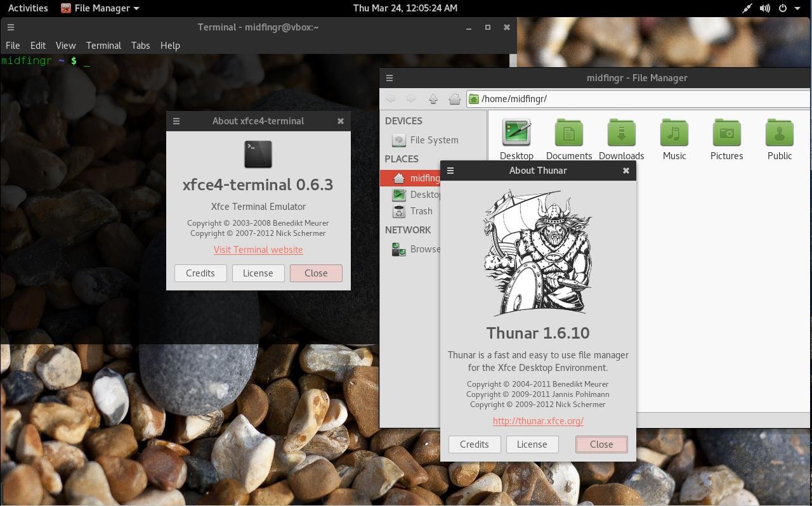
Task: Open Terminal window hamburger menu
Action: click(11, 27)
